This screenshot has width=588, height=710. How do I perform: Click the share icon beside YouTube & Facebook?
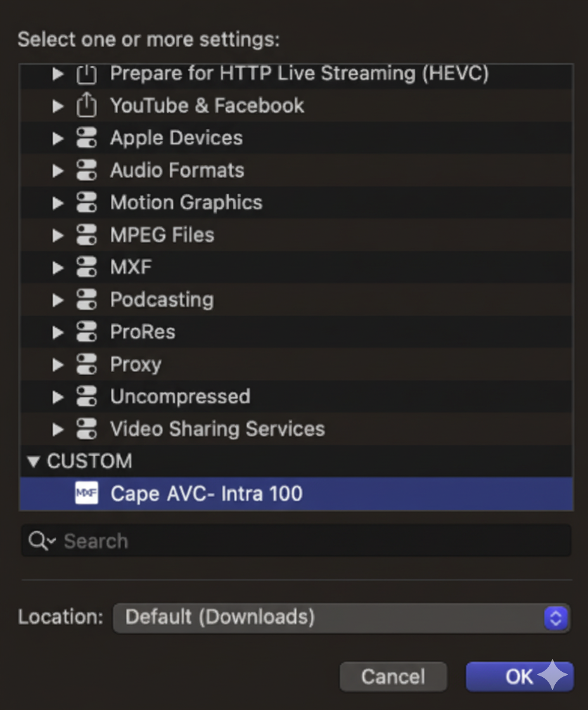[x=86, y=106]
